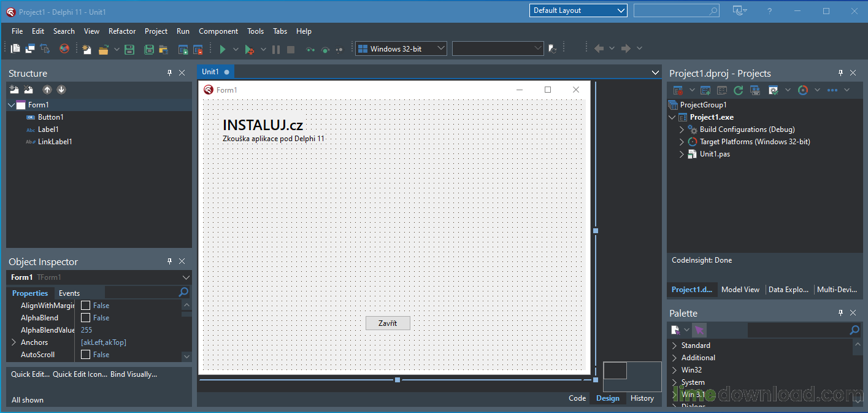Image resolution: width=868 pixels, height=413 pixels.
Task: Click Move Down arrow in Structure panel
Action: click(x=61, y=90)
